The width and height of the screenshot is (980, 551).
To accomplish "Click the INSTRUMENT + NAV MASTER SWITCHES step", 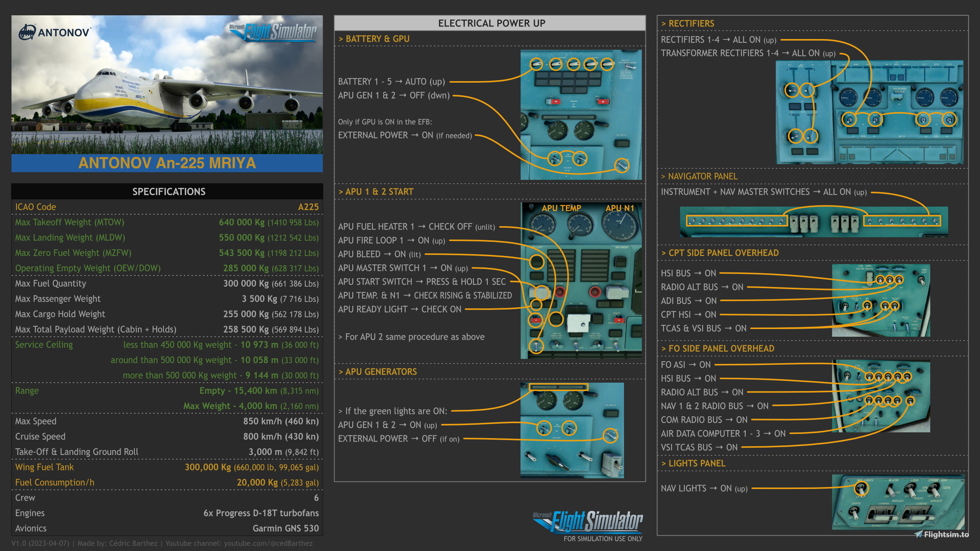I will [764, 192].
